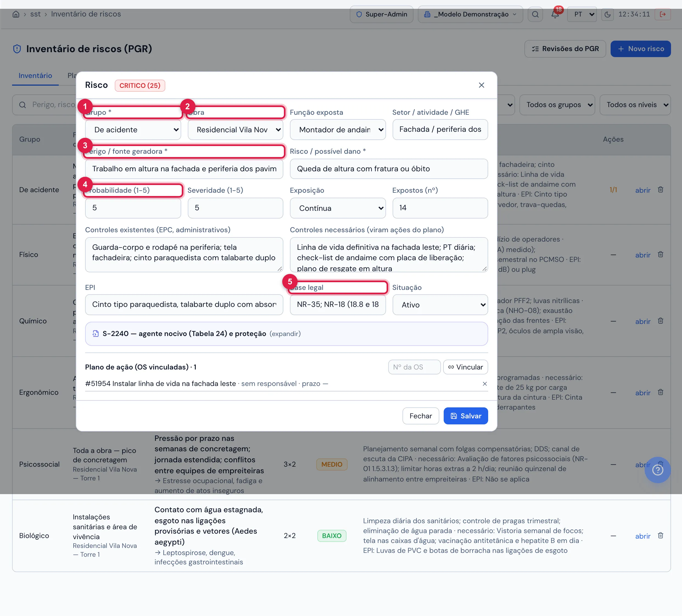This screenshot has width=682, height=616.
Task: Click the home icon in breadcrumb
Action: pyautogui.click(x=16, y=14)
